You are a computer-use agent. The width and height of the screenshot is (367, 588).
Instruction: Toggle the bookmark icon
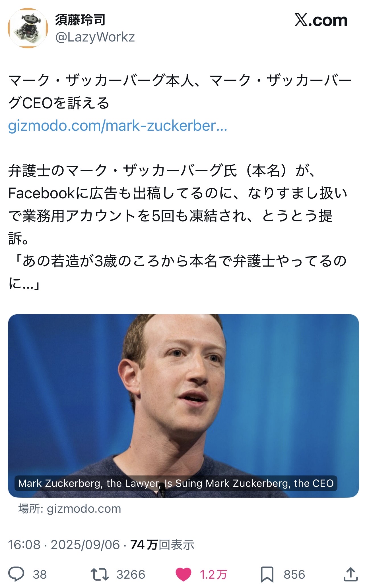267,574
